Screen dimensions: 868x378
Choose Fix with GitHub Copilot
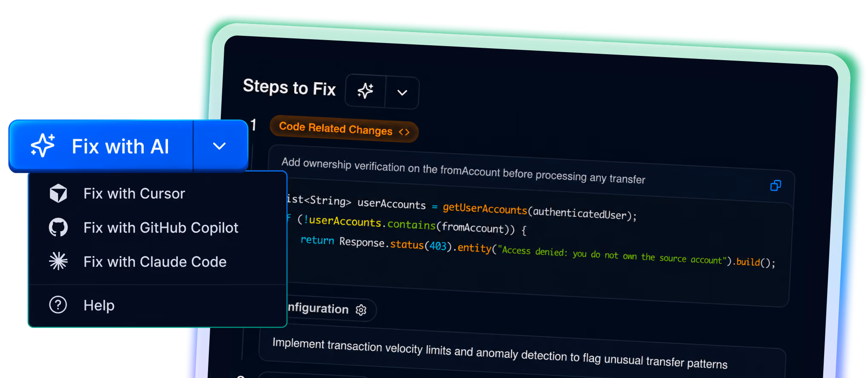pos(157,228)
